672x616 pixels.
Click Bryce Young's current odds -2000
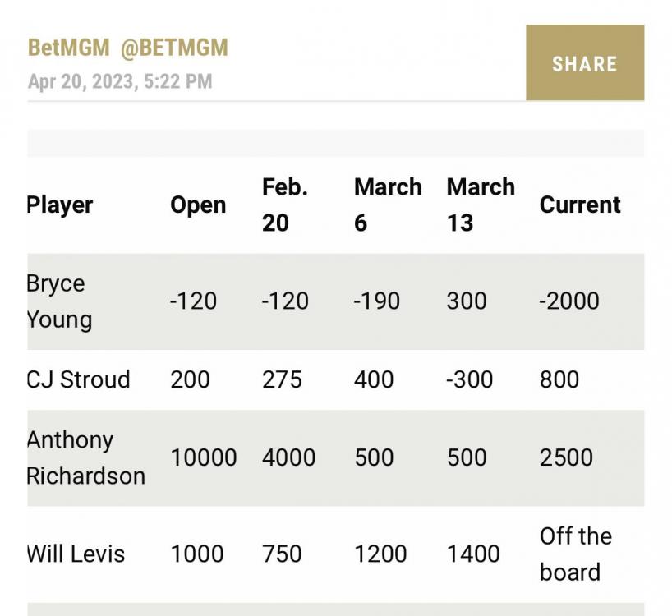click(569, 301)
